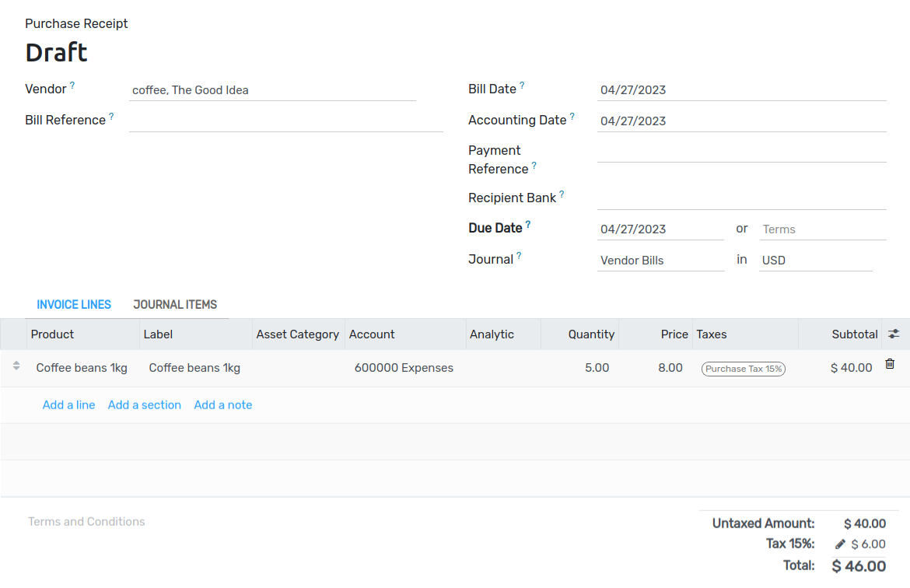Click empty Asset Category cell of line
This screenshot has width=910, height=588.
click(299, 368)
